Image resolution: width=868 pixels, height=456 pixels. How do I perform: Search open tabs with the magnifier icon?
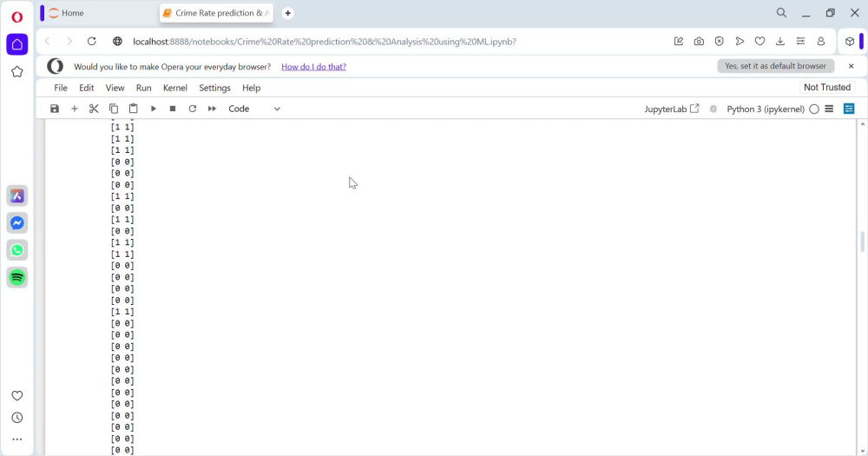pos(781,12)
